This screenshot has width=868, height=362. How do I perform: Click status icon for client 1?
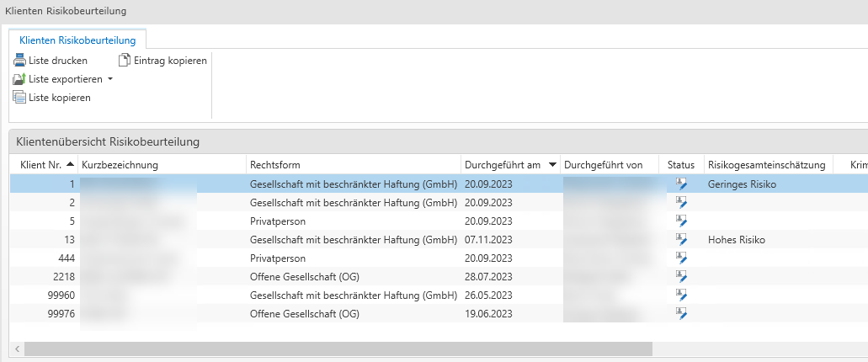(681, 184)
